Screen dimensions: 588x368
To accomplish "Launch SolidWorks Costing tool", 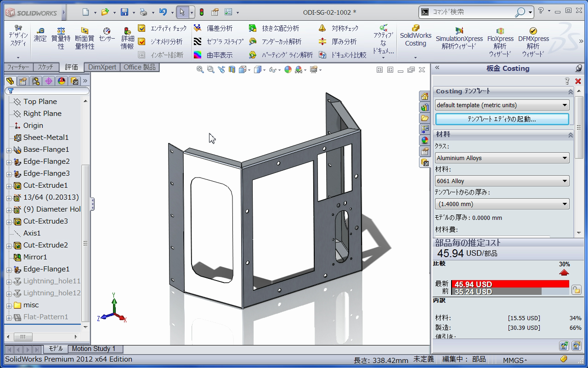I will [415, 36].
